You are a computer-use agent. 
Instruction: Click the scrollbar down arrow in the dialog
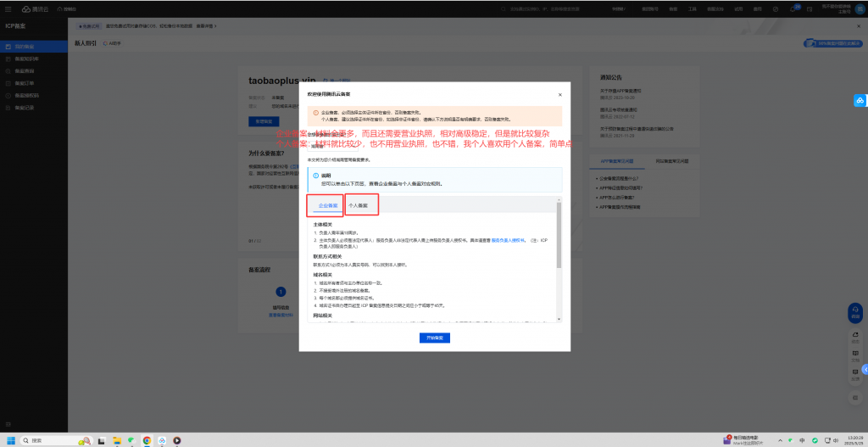pos(559,319)
